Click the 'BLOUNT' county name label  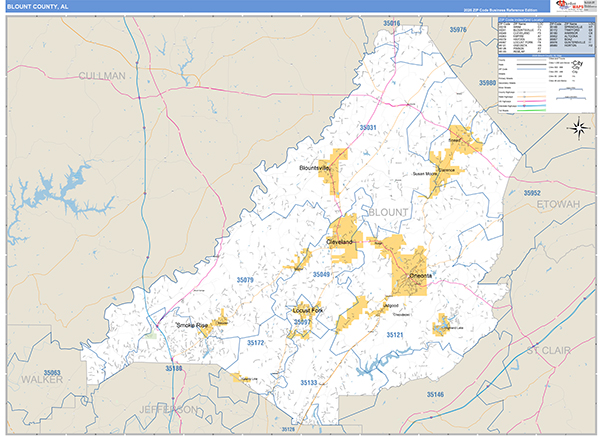(x=388, y=212)
